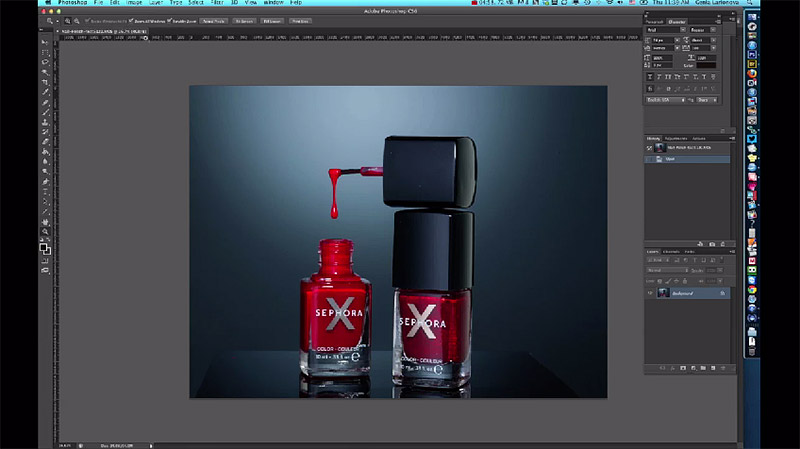Toggle Faux Italic in Character panel

659,77
